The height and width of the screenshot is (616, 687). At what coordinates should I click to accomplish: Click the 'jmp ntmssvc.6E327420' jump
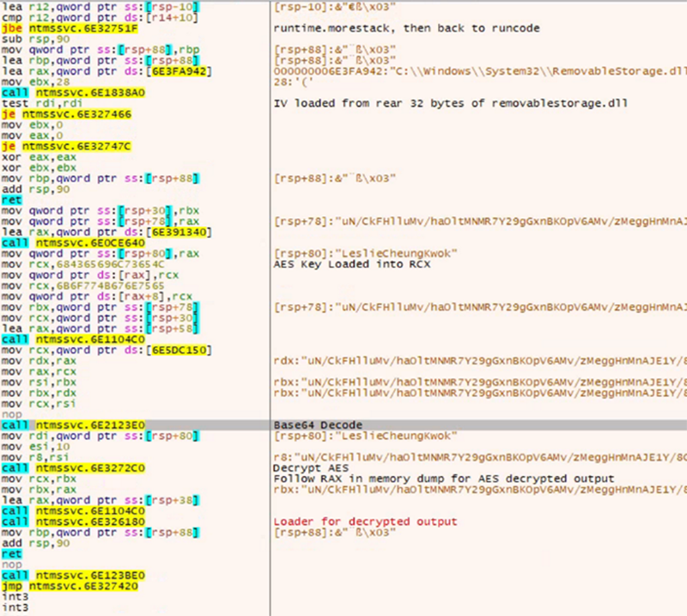point(70,586)
